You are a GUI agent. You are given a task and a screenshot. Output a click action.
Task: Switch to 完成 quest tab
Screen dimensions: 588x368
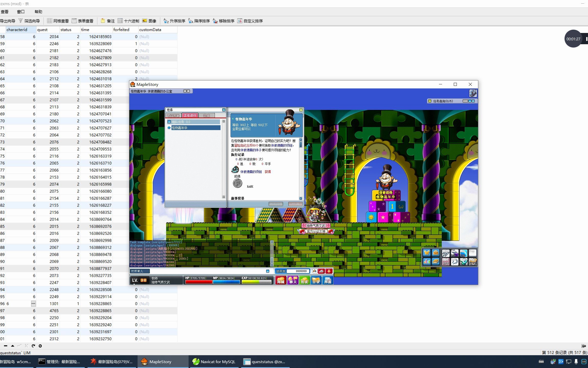click(x=206, y=116)
